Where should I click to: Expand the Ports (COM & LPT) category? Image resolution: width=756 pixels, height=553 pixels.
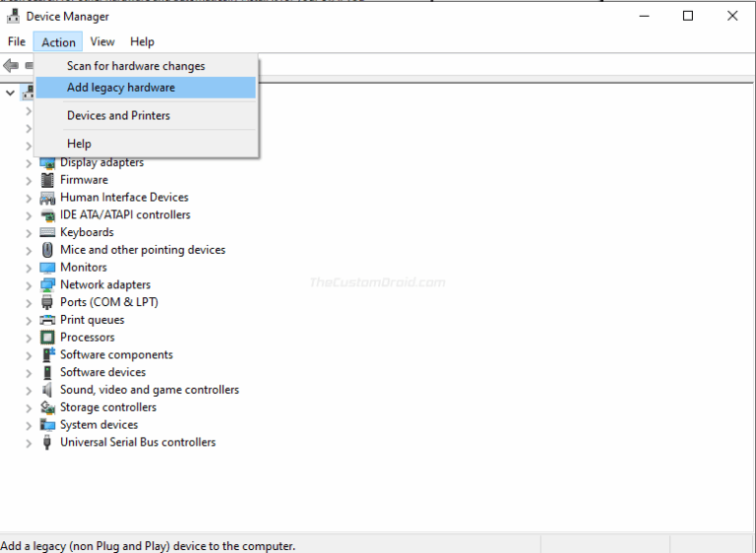tap(29, 303)
